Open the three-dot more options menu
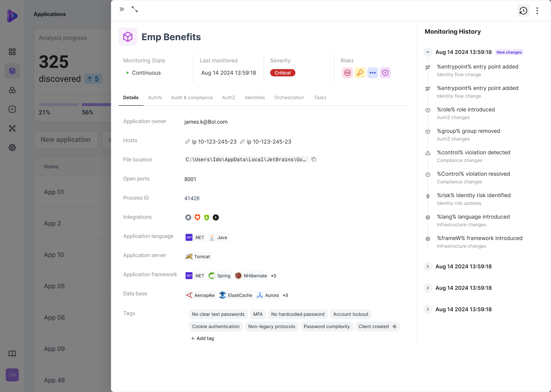Viewport: 551px width, 392px height. pos(537,11)
